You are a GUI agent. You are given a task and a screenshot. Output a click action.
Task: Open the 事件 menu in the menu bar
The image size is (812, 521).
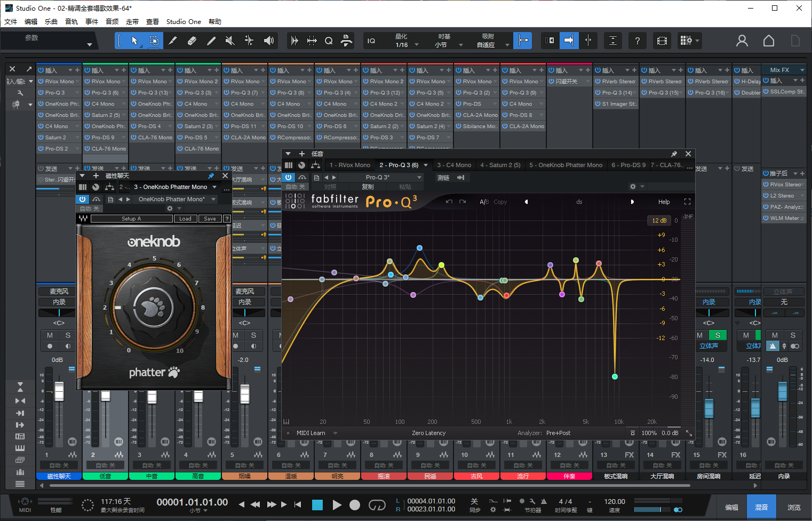[91, 21]
